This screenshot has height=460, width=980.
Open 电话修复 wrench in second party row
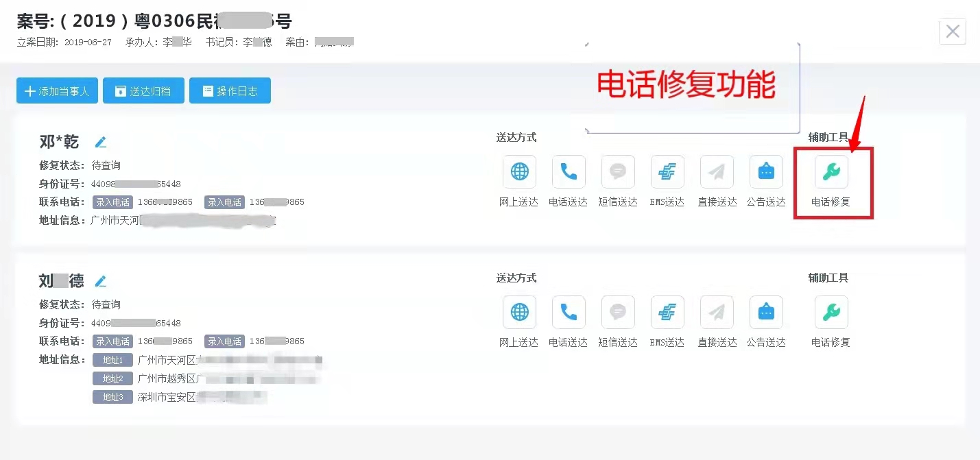(x=831, y=312)
